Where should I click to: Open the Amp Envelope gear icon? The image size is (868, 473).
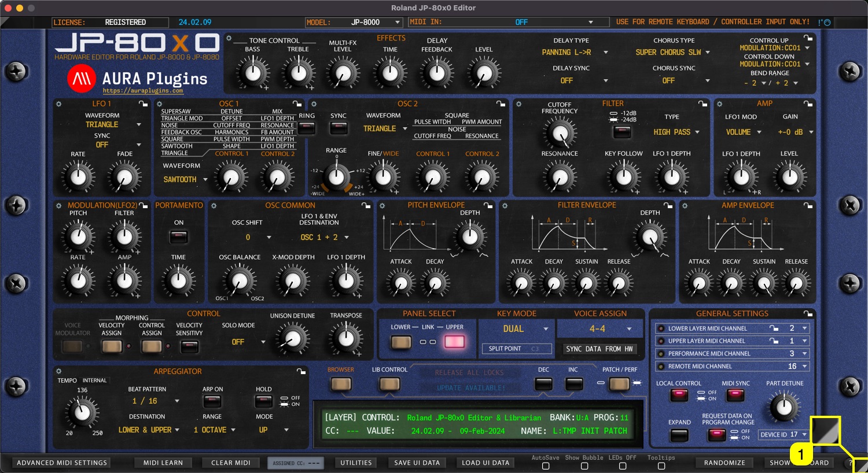[685, 205]
